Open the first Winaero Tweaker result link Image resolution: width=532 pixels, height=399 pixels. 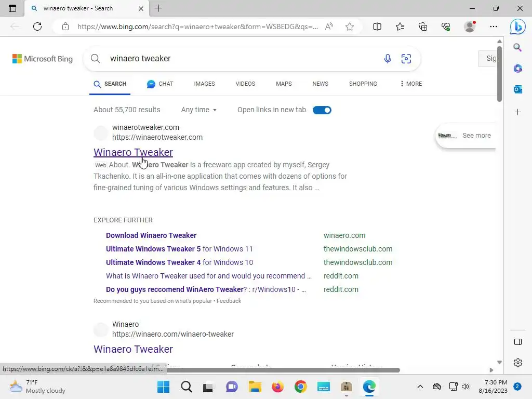pyautogui.click(x=133, y=152)
